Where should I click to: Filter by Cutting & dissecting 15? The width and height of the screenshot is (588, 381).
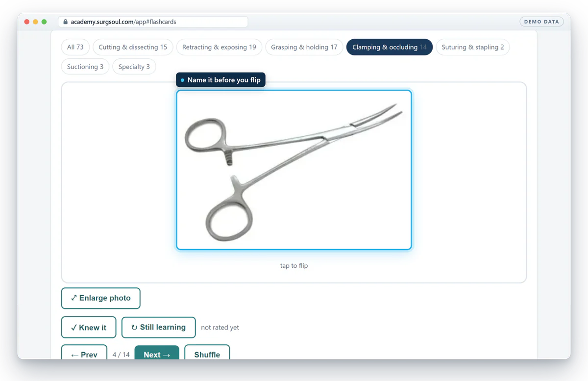click(133, 47)
